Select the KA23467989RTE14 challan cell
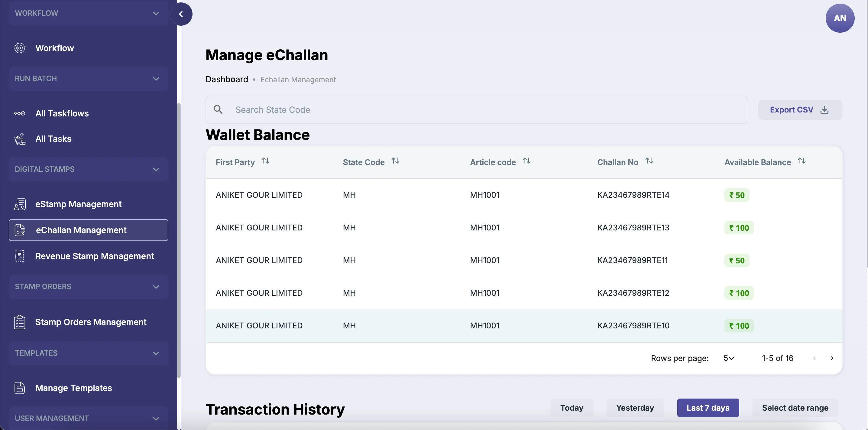 pyautogui.click(x=633, y=195)
